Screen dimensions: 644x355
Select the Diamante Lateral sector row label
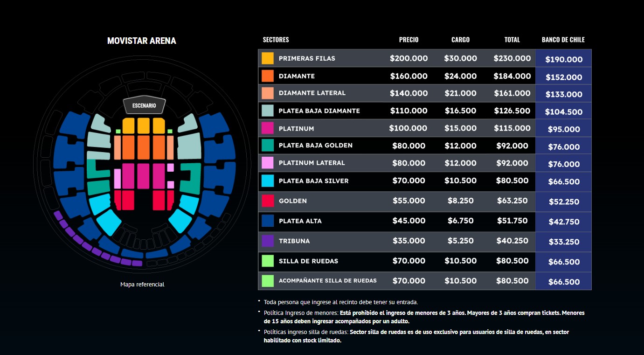[312, 93]
